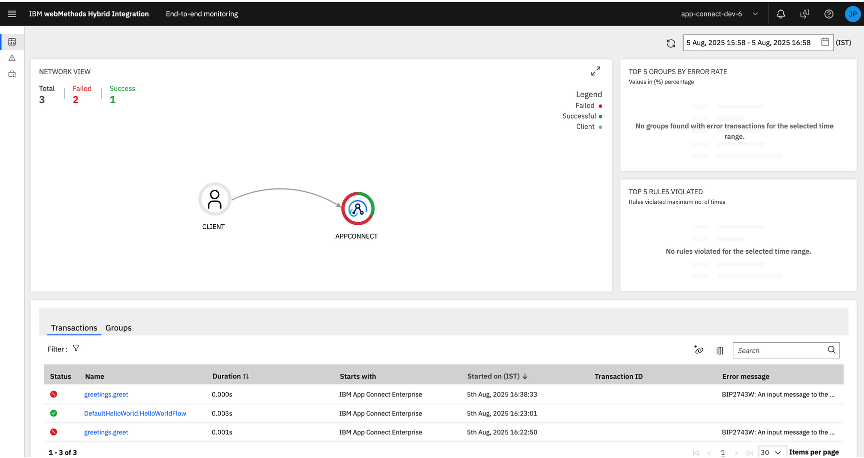864x458 pixels.
Task: Go to last page of results
Action: coord(749,453)
